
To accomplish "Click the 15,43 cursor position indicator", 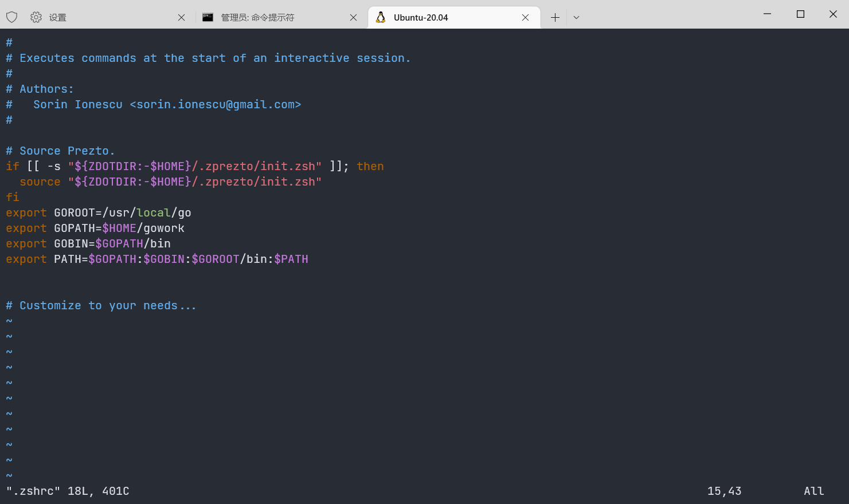I will point(724,491).
